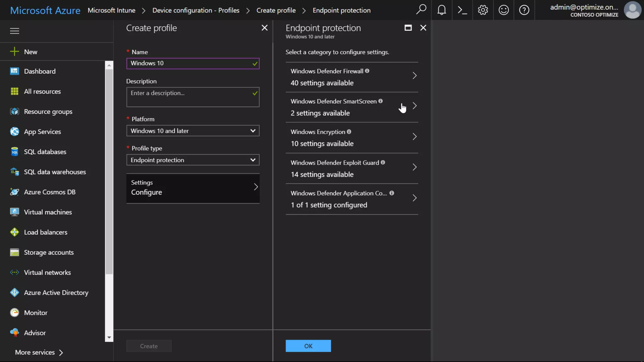Open Storage accounts in the sidebar
This screenshot has width=644, height=362.
(49, 252)
